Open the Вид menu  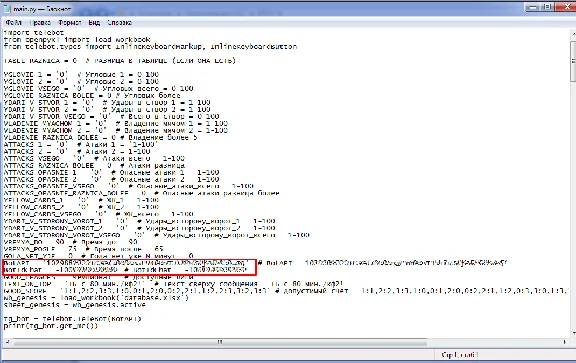94,23
